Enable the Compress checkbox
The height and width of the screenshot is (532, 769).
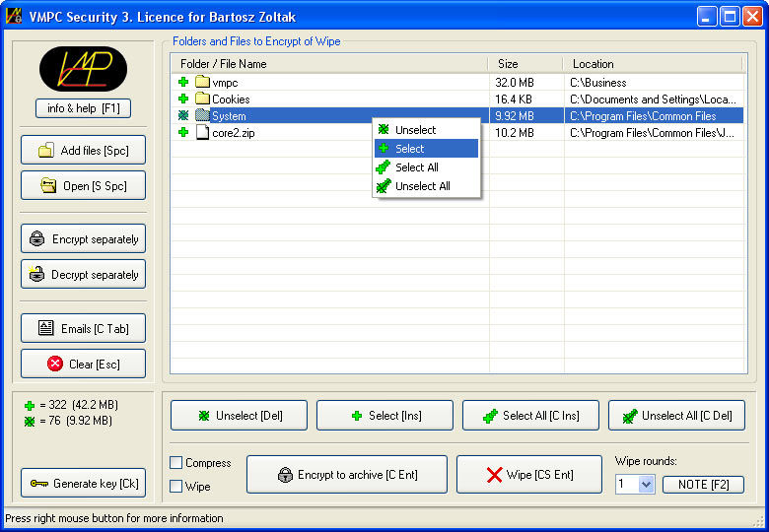coord(176,462)
